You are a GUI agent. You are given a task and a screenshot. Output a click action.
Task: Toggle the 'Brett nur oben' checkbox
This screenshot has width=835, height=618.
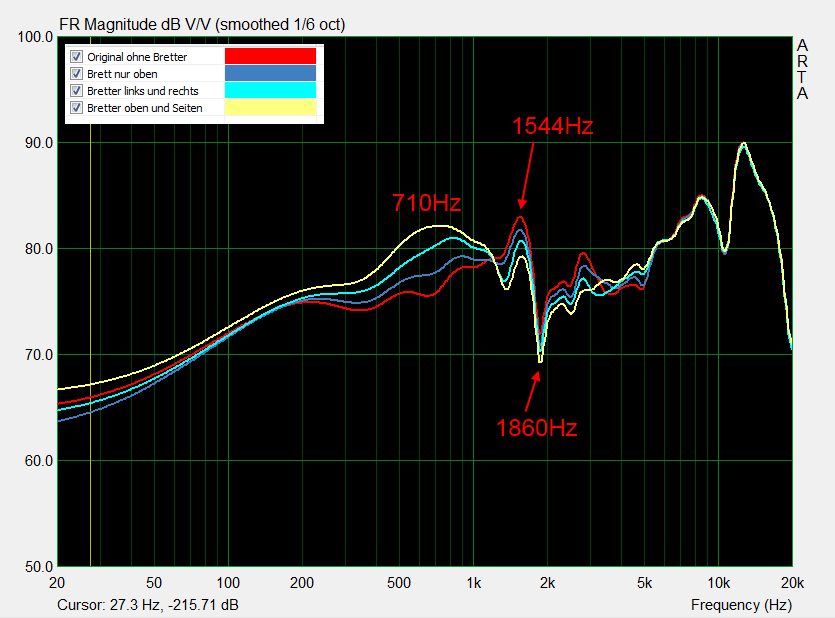(77, 74)
